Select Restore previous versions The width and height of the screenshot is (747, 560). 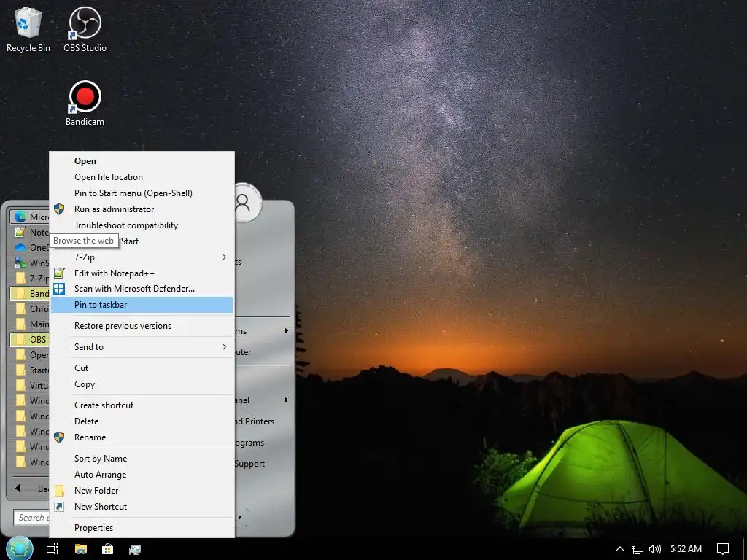[142, 326]
